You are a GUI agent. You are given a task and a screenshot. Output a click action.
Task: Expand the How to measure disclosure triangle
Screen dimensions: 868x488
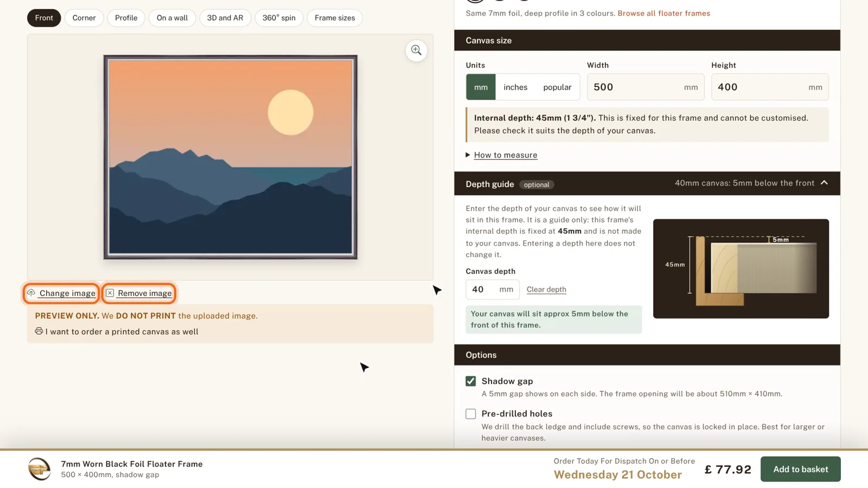[x=468, y=155]
